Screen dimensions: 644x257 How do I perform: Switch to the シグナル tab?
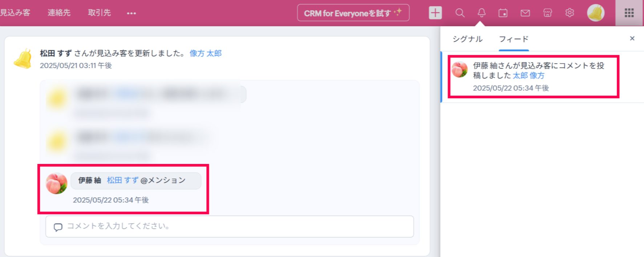pos(467,39)
